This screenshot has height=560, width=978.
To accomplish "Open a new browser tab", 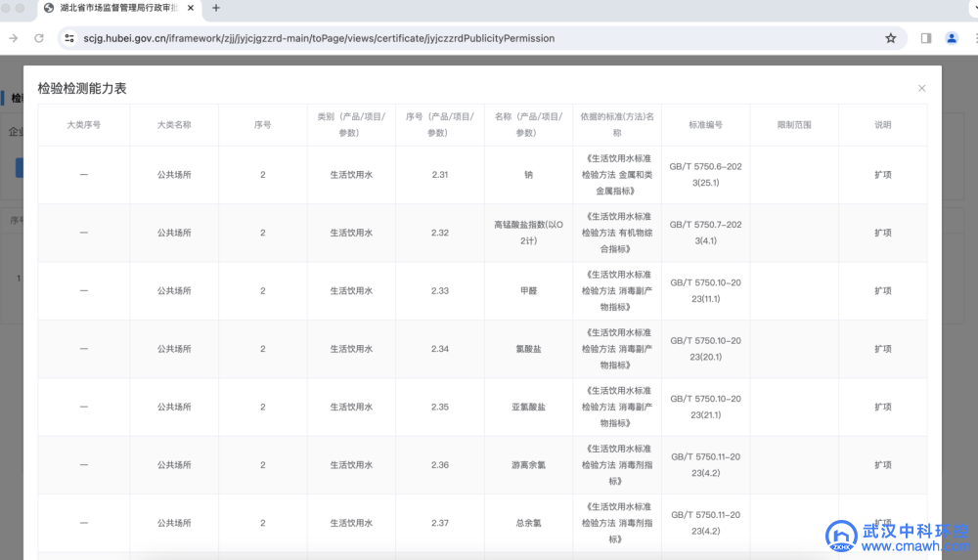I will click(x=216, y=8).
